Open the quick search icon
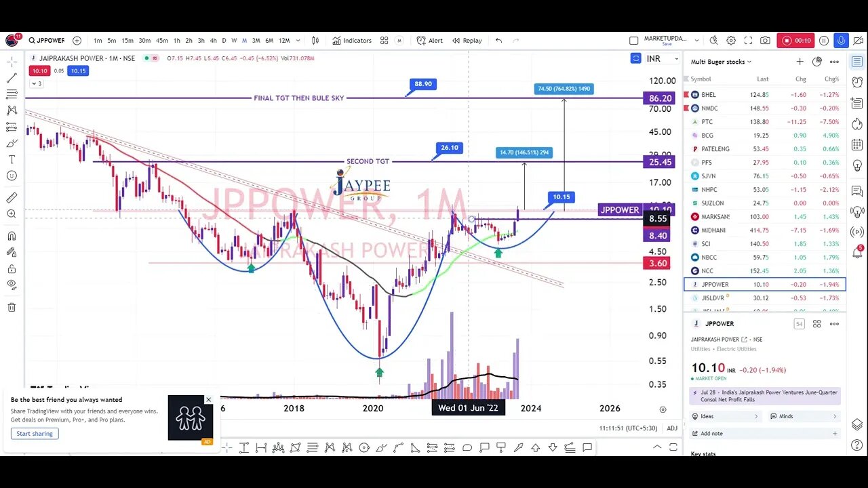868x488 pixels. [714, 41]
